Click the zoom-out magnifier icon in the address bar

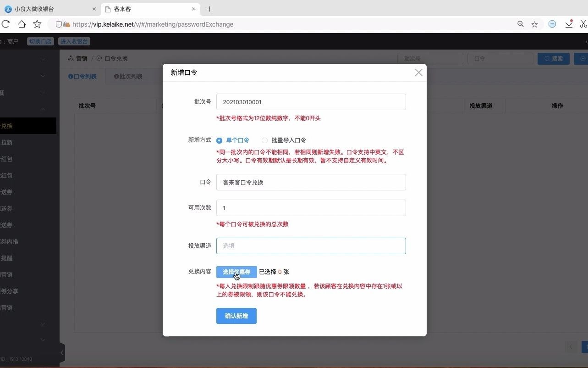(521, 24)
